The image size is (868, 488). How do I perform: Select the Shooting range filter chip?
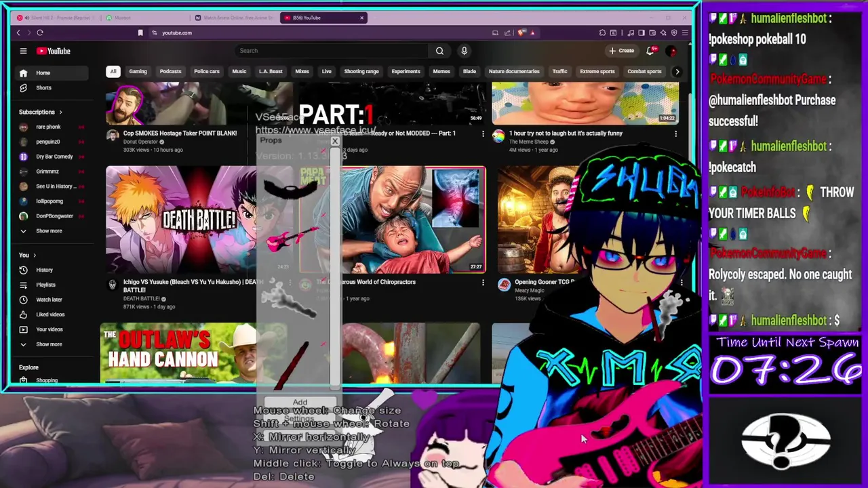(x=361, y=71)
